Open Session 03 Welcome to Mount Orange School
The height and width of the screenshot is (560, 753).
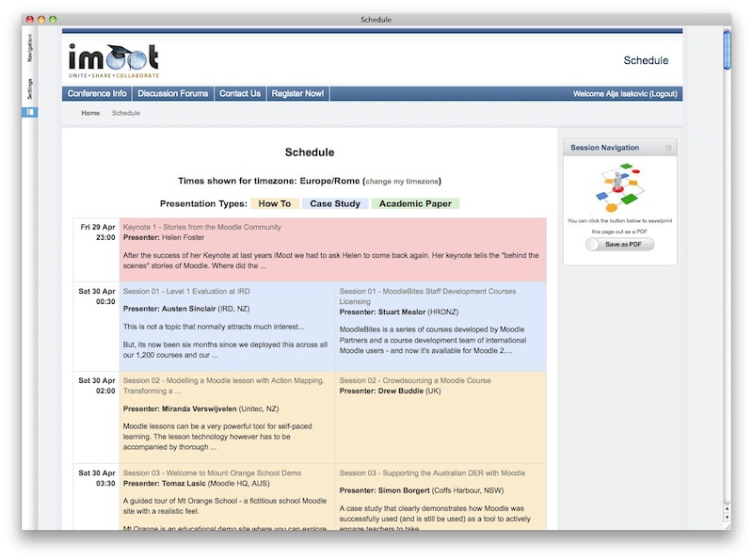213,472
